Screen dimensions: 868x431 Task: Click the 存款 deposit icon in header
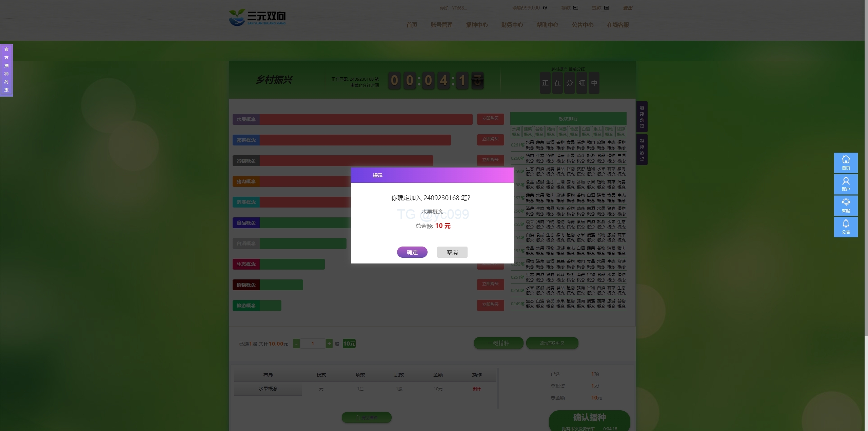[x=576, y=7]
